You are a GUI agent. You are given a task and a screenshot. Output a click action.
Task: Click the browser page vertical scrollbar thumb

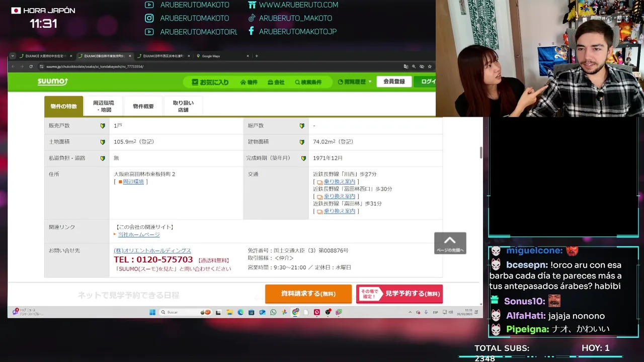click(481, 153)
